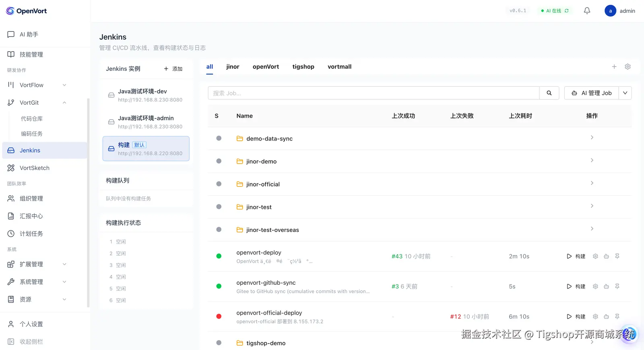Select Java测试环境-dev Jenkins instance
644x350 pixels.
146,95
